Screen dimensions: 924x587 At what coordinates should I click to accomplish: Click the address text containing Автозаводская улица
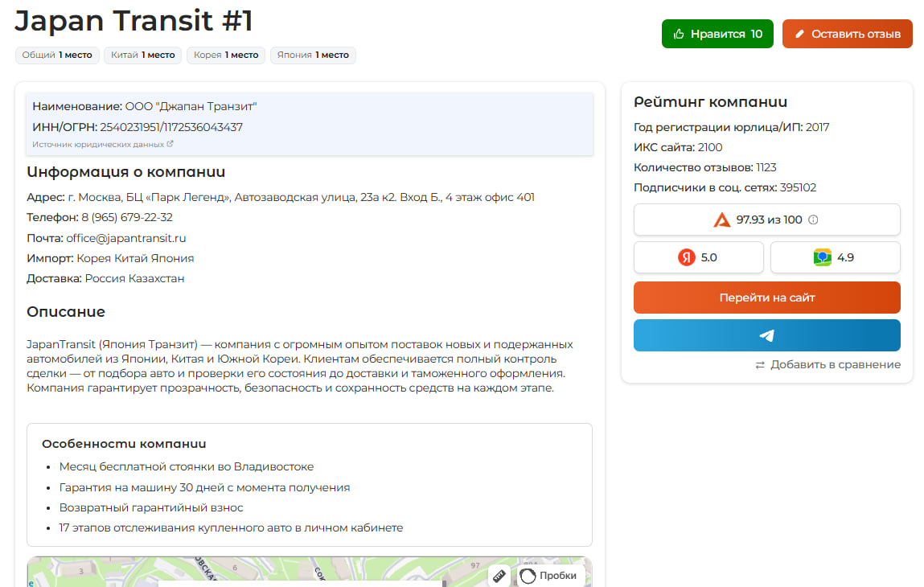pyautogui.click(x=301, y=198)
